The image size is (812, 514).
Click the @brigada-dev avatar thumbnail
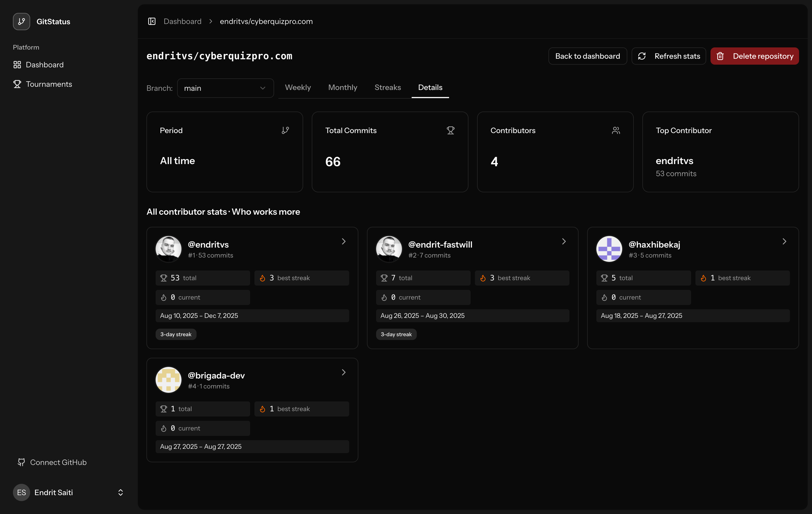[x=168, y=379]
